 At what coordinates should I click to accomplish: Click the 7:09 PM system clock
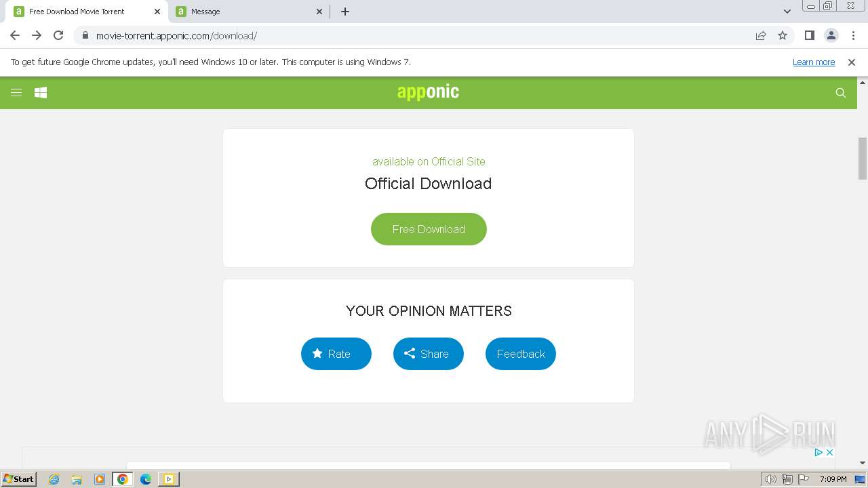(x=833, y=479)
